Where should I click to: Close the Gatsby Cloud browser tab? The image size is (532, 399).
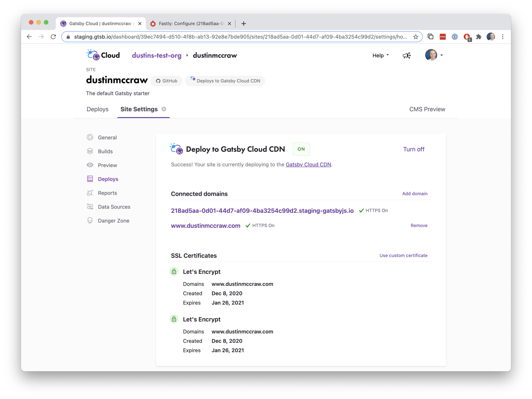coord(140,24)
